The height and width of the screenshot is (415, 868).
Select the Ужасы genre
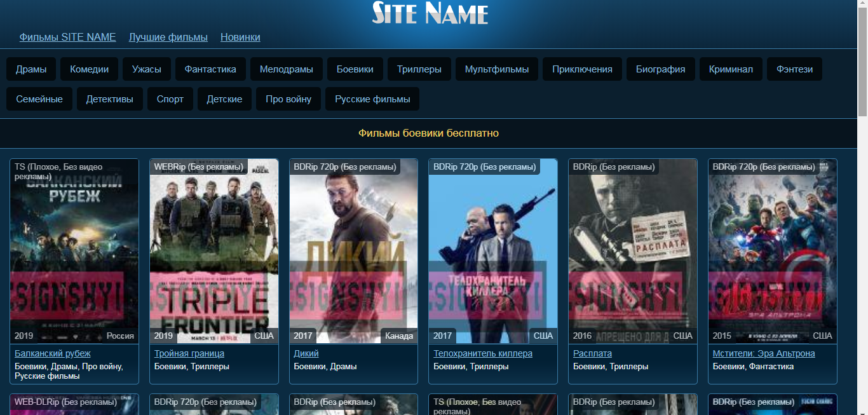pyautogui.click(x=147, y=69)
